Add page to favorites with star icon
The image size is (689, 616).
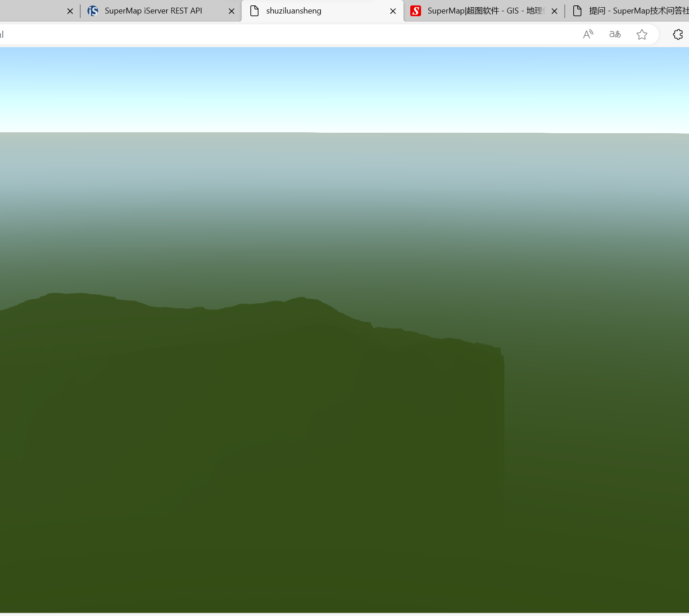pyautogui.click(x=642, y=35)
